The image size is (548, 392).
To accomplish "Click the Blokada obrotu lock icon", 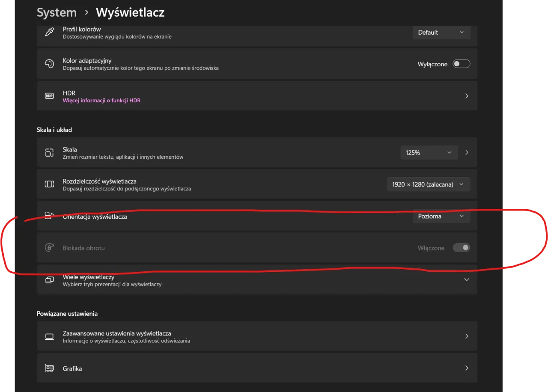I will 49,247.
